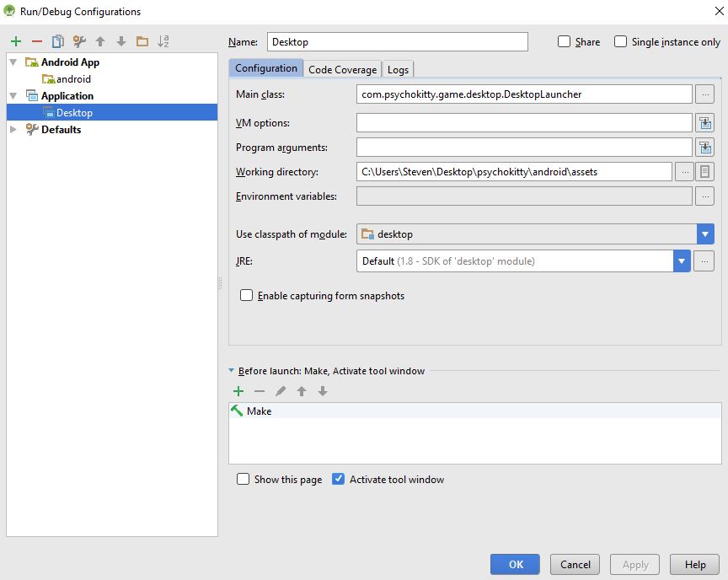Click the Defaults wrench icon in tree

coord(31,130)
